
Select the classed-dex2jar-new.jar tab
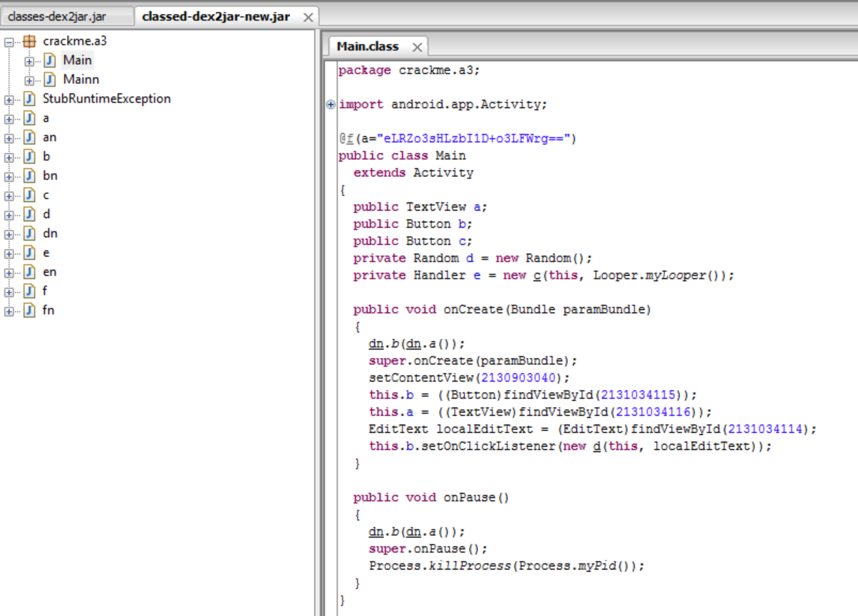[x=216, y=16]
